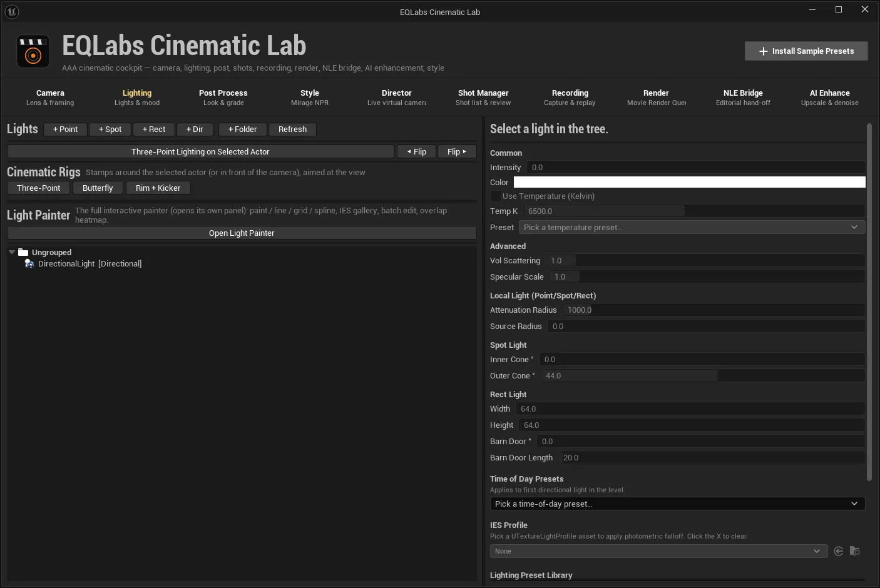This screenshot has height=588, width=880.
Task: Click the Intensity value field
Action: click(x=696, y=168)
